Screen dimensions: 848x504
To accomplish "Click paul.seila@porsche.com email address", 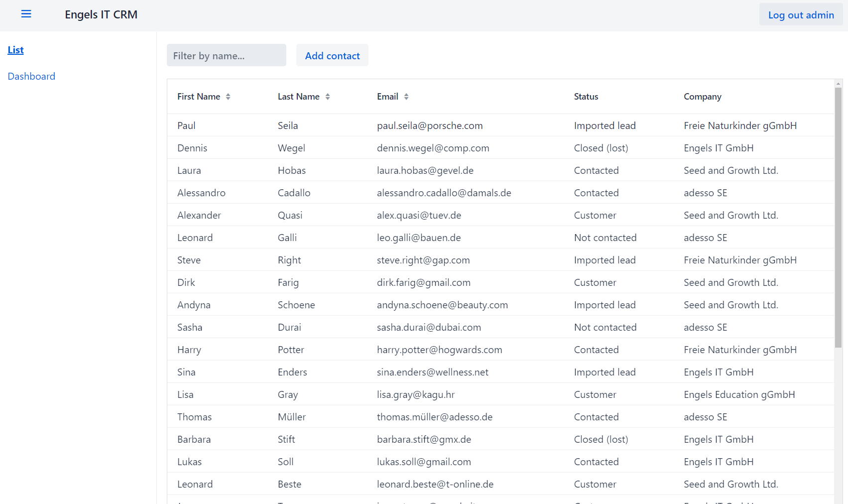I will (430, 126).
